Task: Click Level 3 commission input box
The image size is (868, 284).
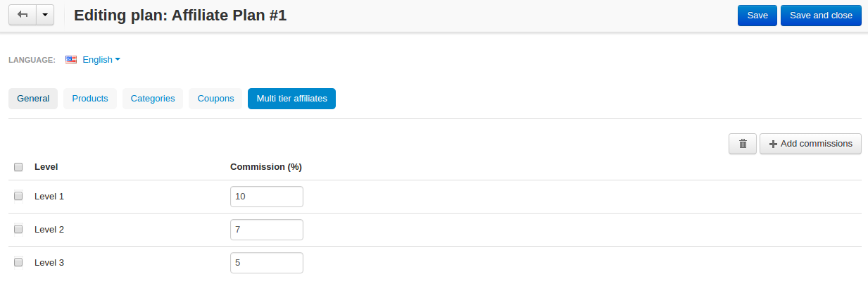Action: [x=267, y=263]
